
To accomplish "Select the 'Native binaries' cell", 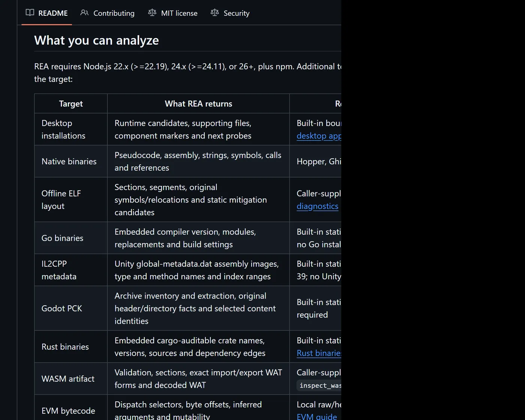I will tap(71, 162).
